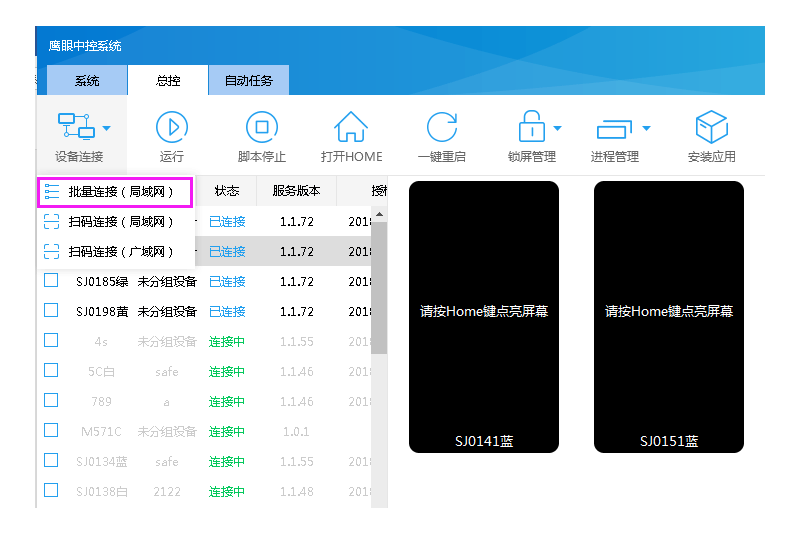The height and width of the screenshot is (533, 800).
Task: Check the box for device M571C
Action: pos(51,430)
